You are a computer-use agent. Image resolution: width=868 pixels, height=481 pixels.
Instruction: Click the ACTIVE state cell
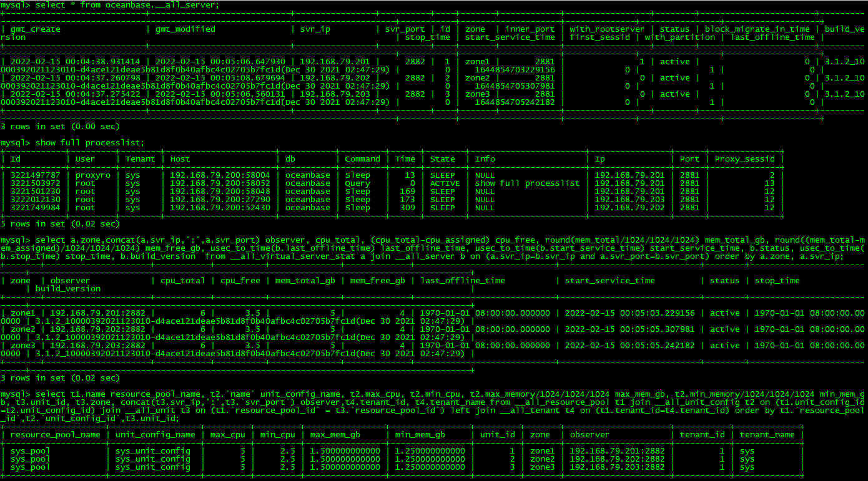[445, 183]
